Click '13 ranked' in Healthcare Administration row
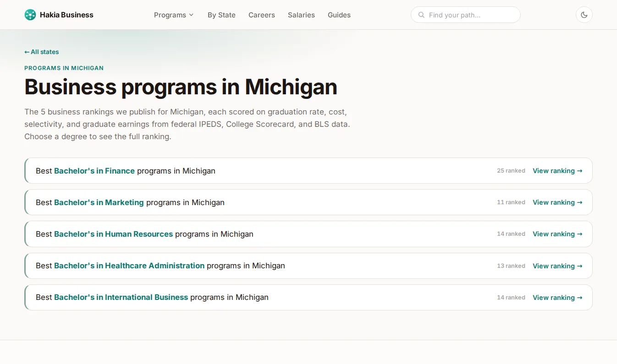The width and height of the screenshot is (617, 364). [511, 266]
